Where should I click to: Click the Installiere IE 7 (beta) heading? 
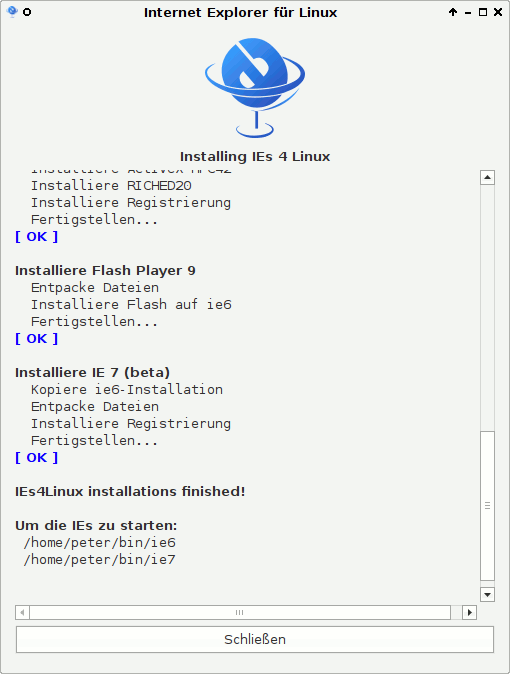(92, 372)
